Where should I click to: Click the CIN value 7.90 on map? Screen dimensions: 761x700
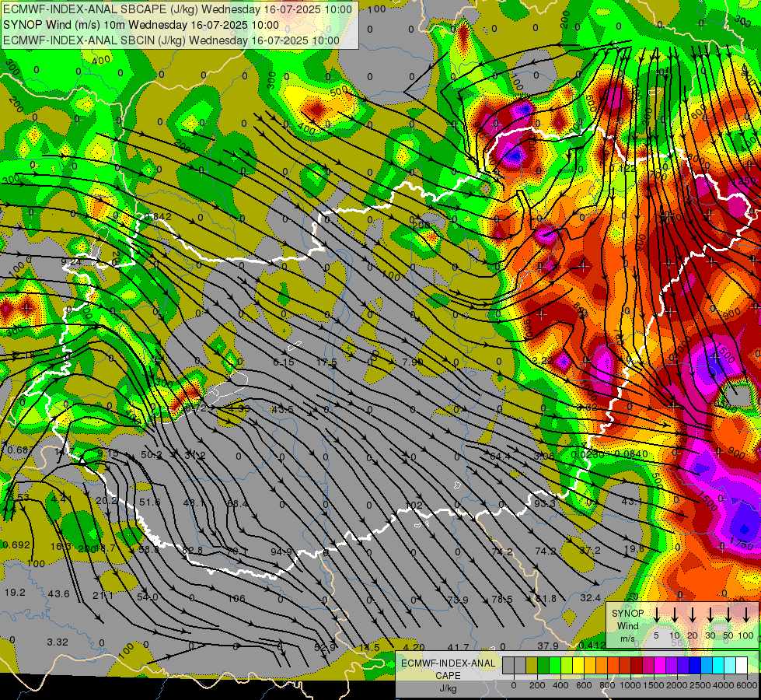413,362
